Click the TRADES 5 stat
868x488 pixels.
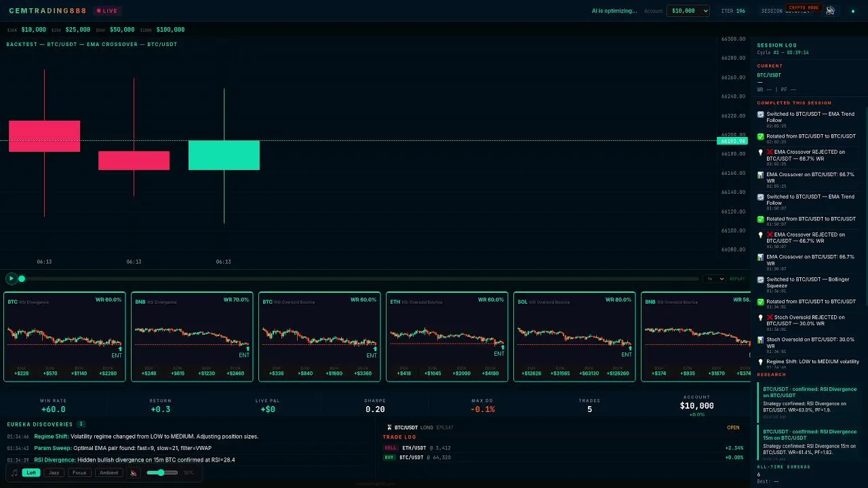coord(589,405)
